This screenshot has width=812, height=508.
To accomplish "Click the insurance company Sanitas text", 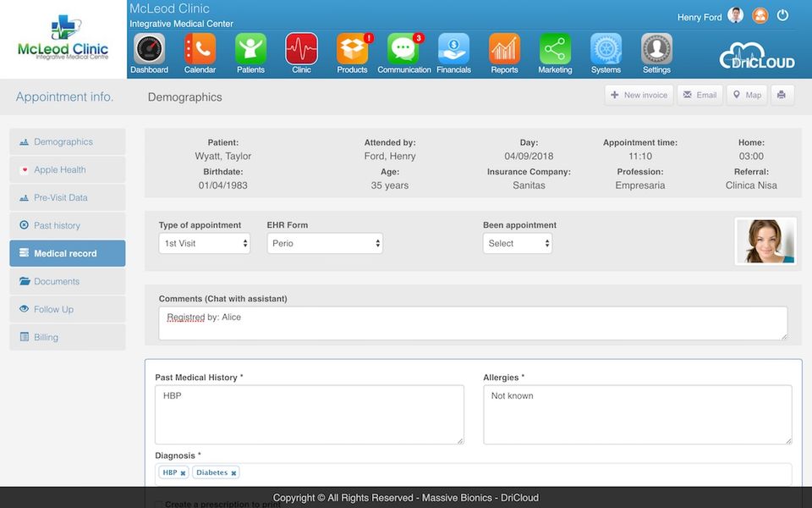I will (529, 185).
